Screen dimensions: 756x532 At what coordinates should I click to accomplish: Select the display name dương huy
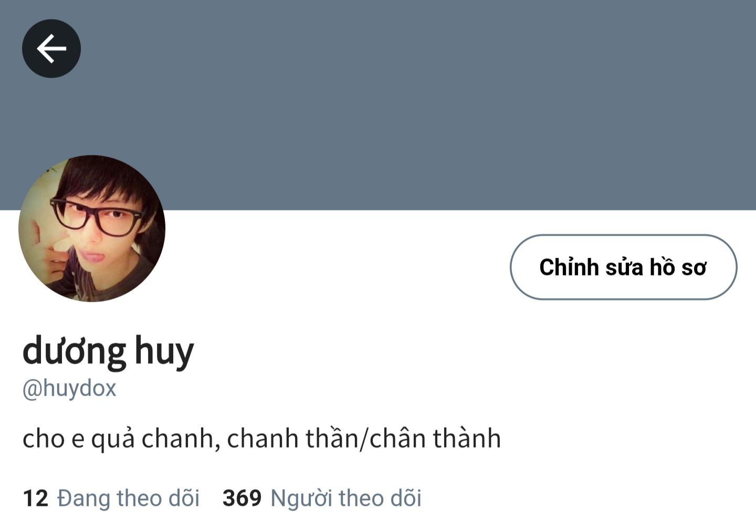(108, 350)
